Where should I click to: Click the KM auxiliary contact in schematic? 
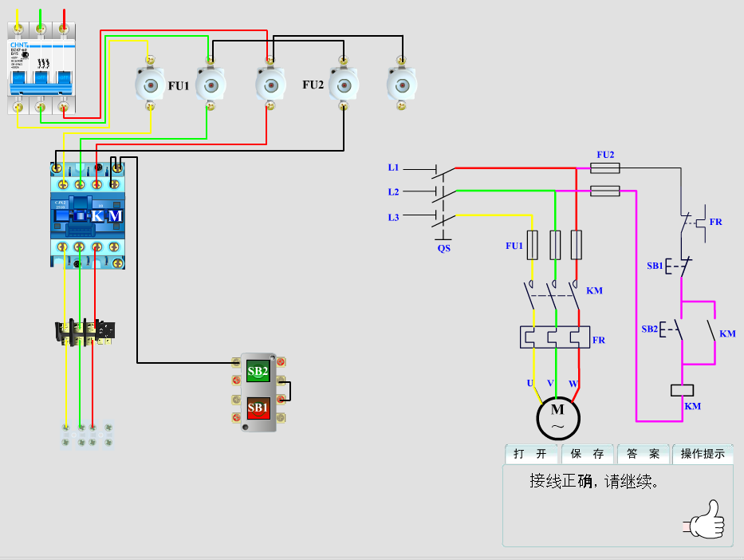[x=712, y=330]
